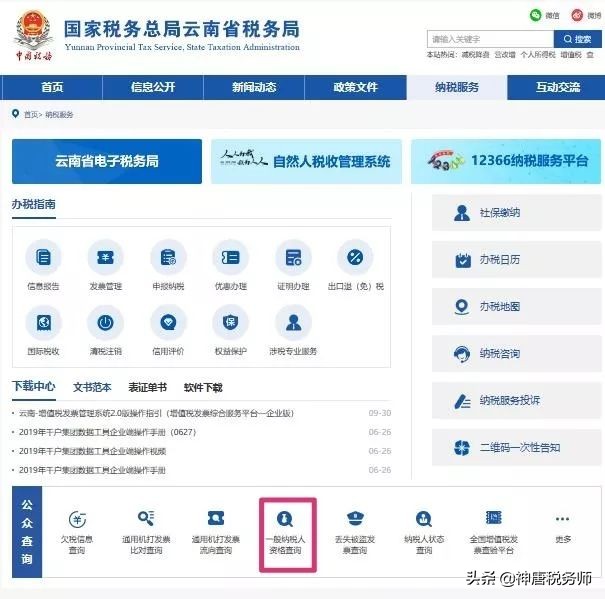605x599 pixels.
Task: Open 纳税咨询 sidebar button
Action: point(516,354)
